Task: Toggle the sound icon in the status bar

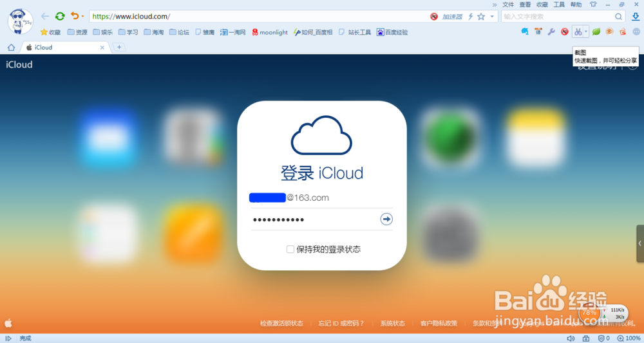Action: point(571,338)
